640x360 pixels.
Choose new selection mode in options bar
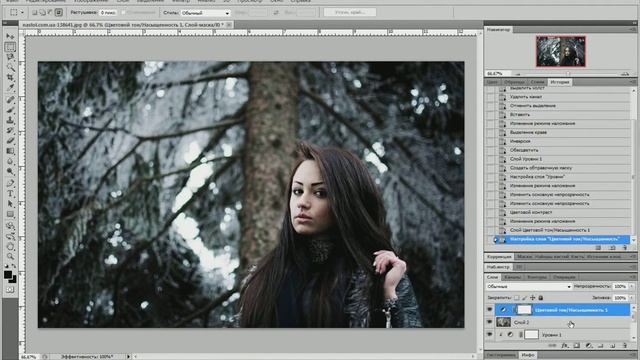[x=35, y=13]
